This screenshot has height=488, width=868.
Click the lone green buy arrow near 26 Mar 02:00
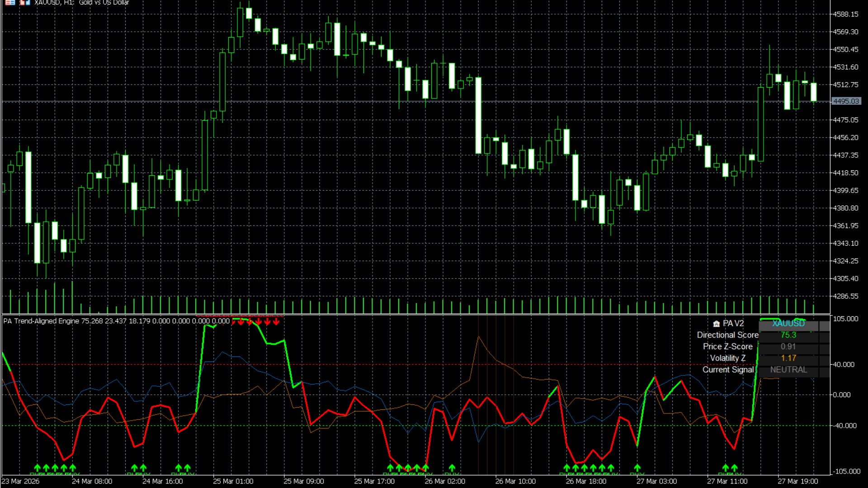tap(452, 468)
